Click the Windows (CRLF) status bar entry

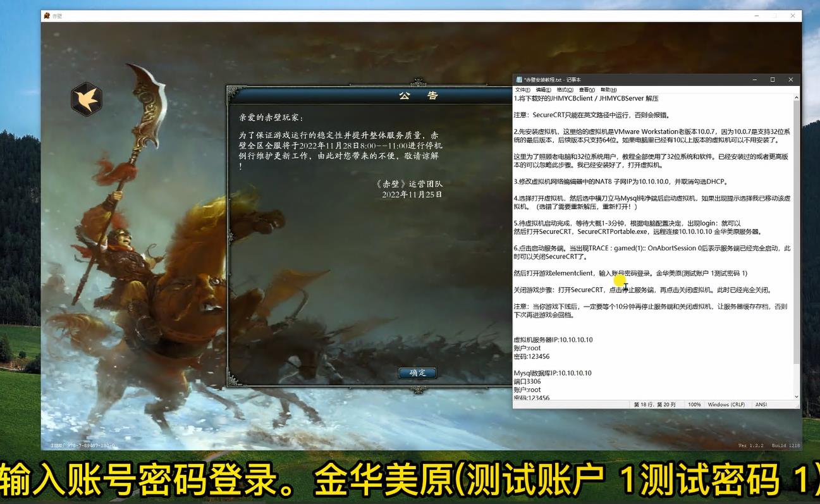(x=726, y=405)
